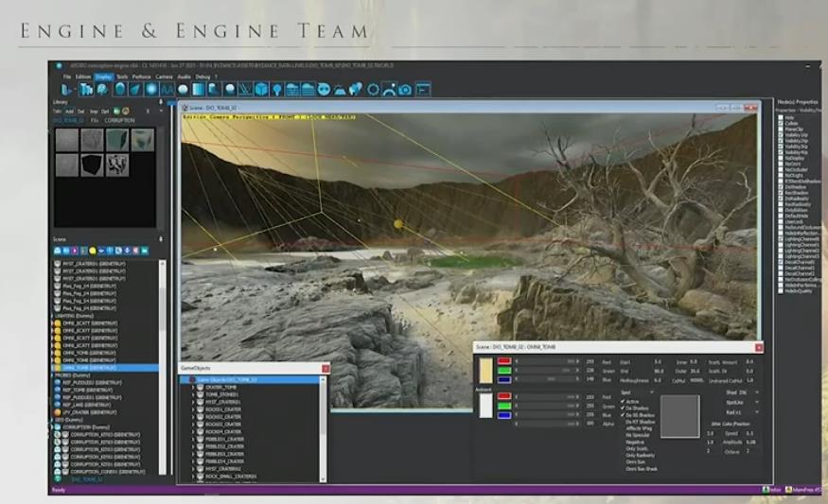Expand the CRATER_TOMB node in GameObjects
Image resolution: width=828 pixels, height=504 pixels.
click(x=193, y=387)
